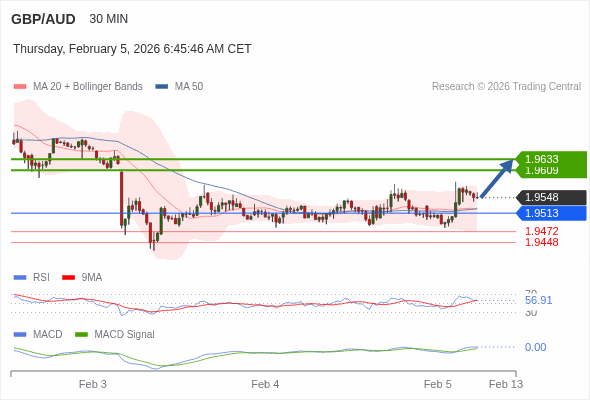Click the GBP/AUD pair title
Viewport: 590px width, 400px height.
[43, 19]
